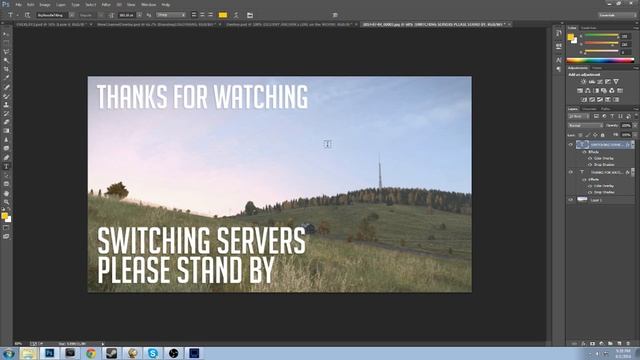Viewport: 640px width, 360px height.
Task: Hide the THANKS FOR WATCHING text layer
Action: 571,172
